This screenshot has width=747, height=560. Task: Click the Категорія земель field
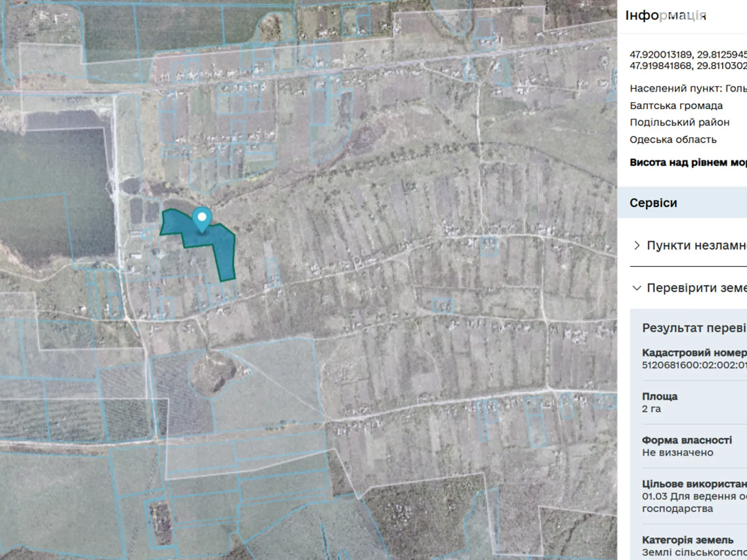688,540
